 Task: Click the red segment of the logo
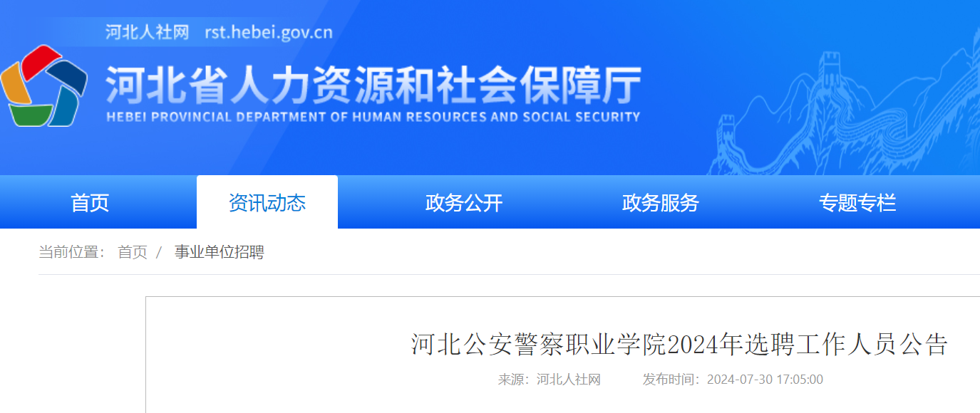(41, 60)
